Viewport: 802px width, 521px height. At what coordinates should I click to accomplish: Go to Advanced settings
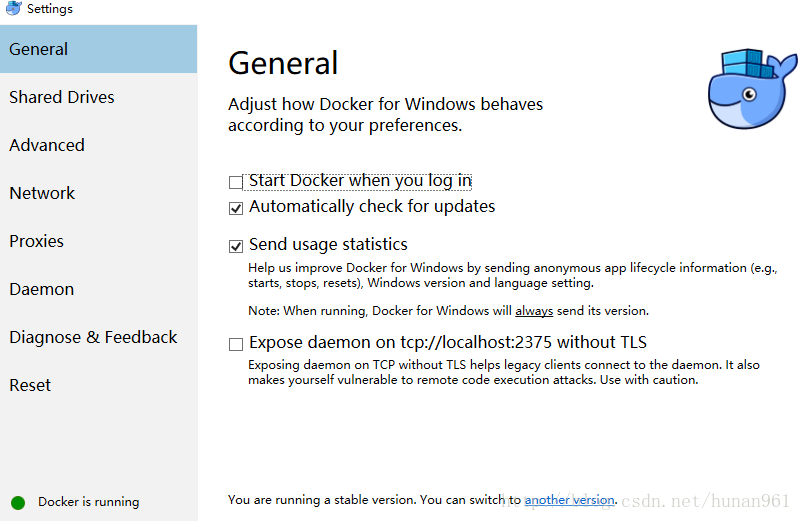(x=47, y=145)
